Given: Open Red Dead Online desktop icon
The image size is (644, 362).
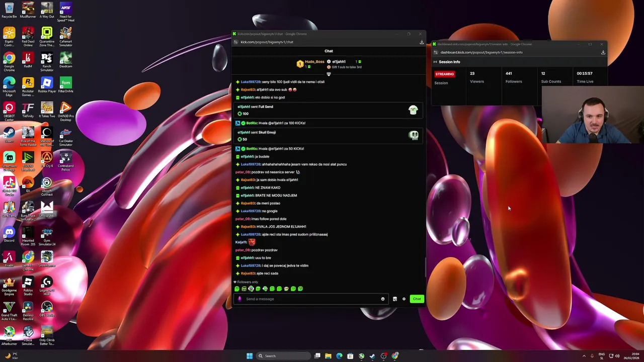Looking at the screenshot, I should pos(28,37).
